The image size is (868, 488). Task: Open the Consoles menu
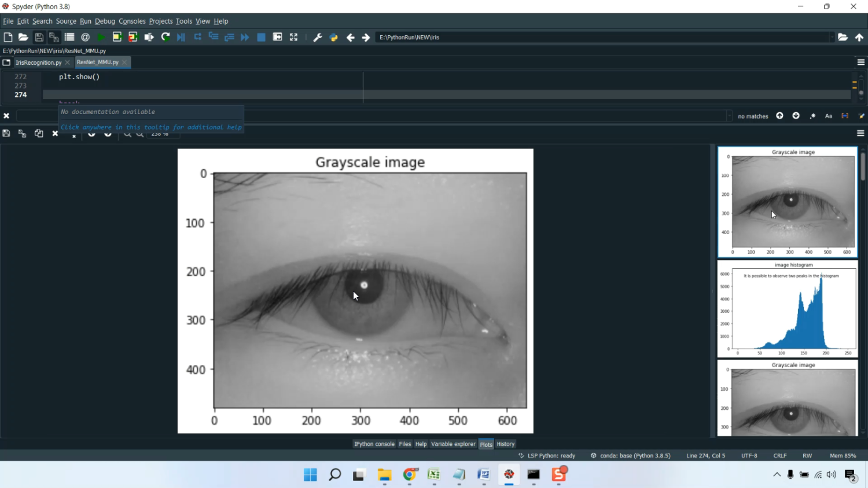[x=132, y=21]
